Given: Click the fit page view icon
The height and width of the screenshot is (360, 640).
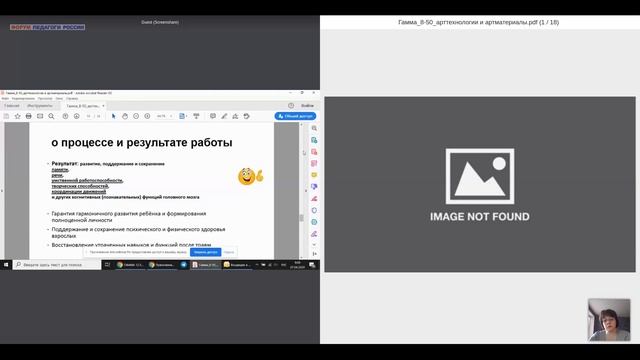Looking at the screenshot, I should pyautogui.click(x=182, y=116).
